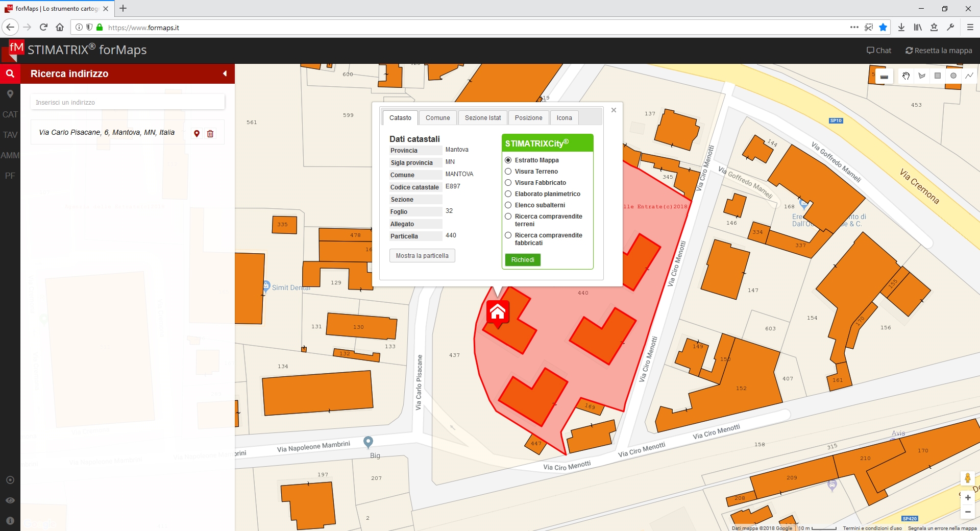Click the bookmark star icon
This screenshot has width=980, height=531.
point(883,27)
